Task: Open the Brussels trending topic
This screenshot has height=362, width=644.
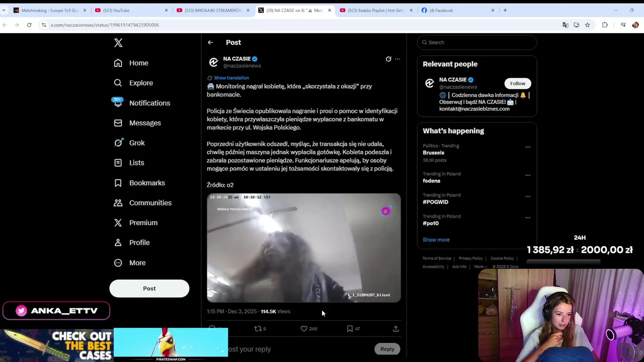Action: pos(434,153)
